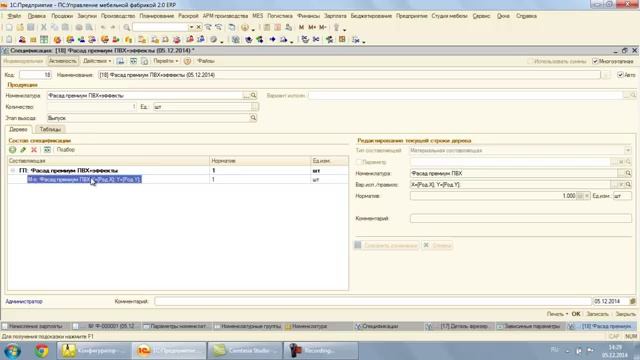Click the calculator M button in toolbar
The width and height of the screenshot is (640, 360).
pyautogui.click(x=301, y=27)
